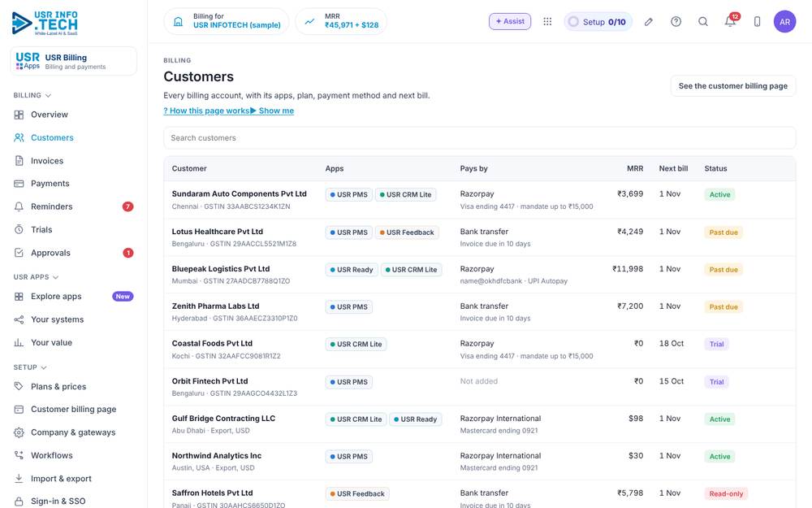Collapse the SETUP sidebar section
The height and width of the screenshot is (508, 812).
pyautogui.click(x=30, y=367)
